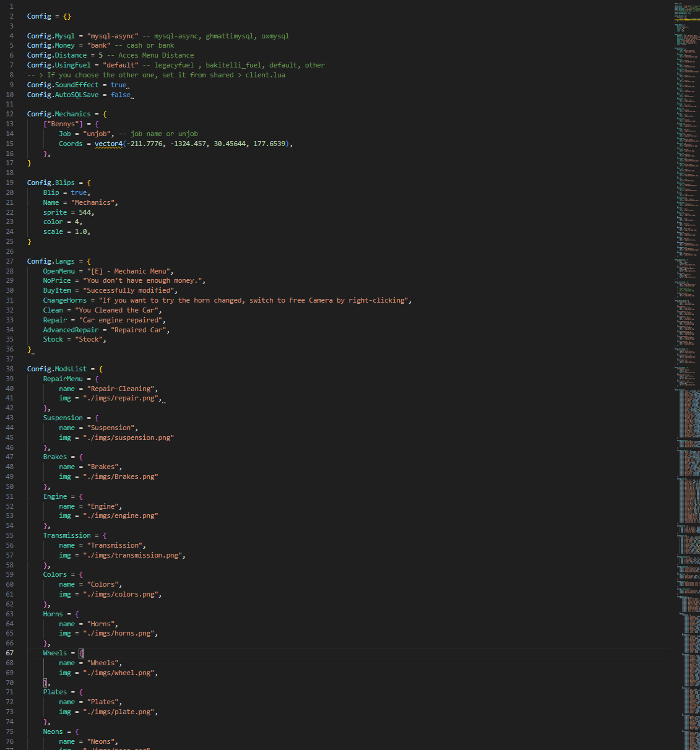The width and height of the screenshot is (700, 750).
Task: Select the Neons table name near the bottom
Action: click(x=53, y=731)
